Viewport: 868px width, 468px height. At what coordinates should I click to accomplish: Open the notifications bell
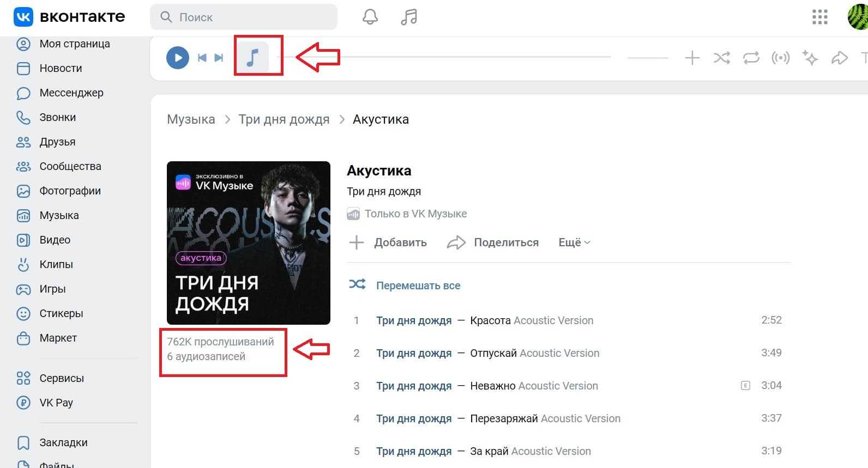pyautogui.click(x=370, y=17)
